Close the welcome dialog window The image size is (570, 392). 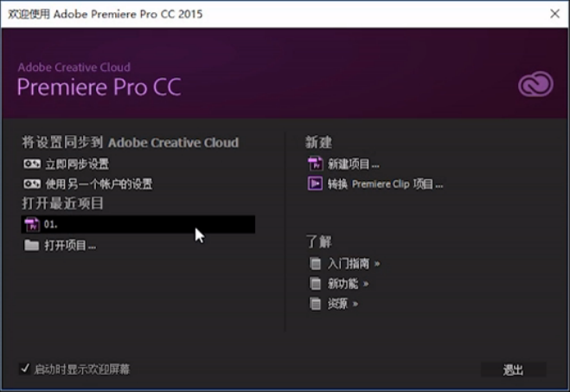[x=554, y=14]
